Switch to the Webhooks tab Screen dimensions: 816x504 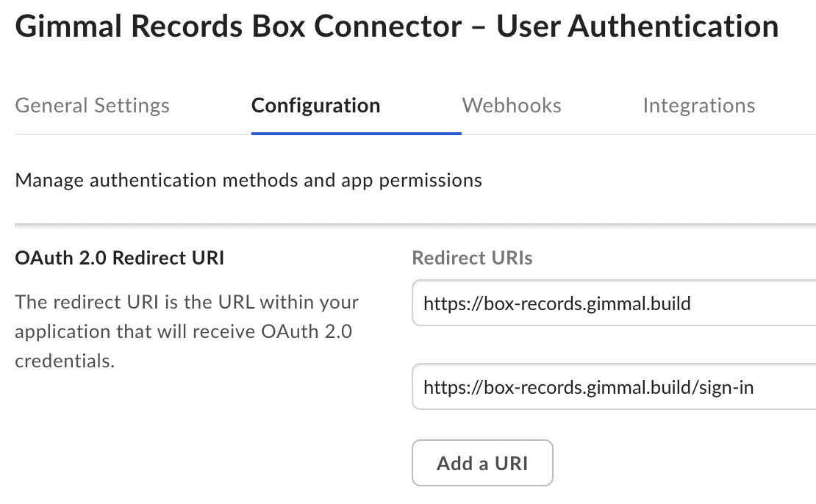point(512,106)
